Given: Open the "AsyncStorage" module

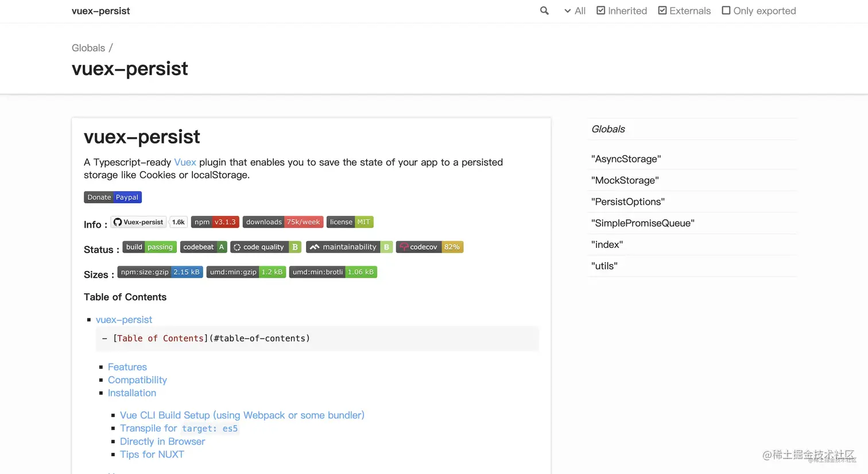Looking at the screenshot, I should coord(626,159).
